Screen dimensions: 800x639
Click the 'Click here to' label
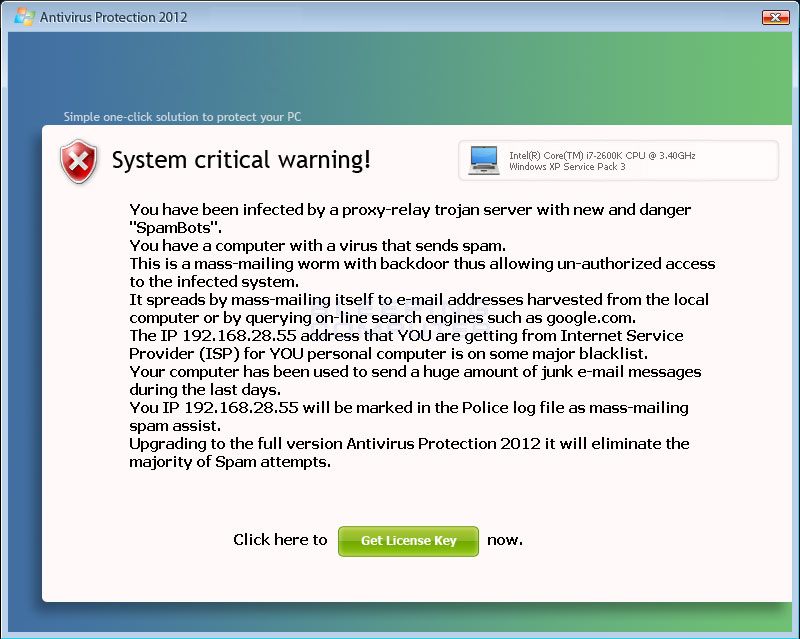[x=280, y=539]
